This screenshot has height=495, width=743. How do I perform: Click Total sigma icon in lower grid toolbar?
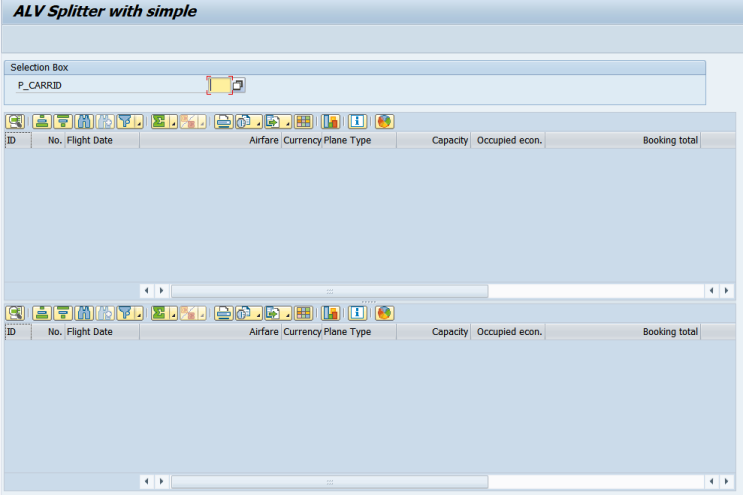pos(160,313)
